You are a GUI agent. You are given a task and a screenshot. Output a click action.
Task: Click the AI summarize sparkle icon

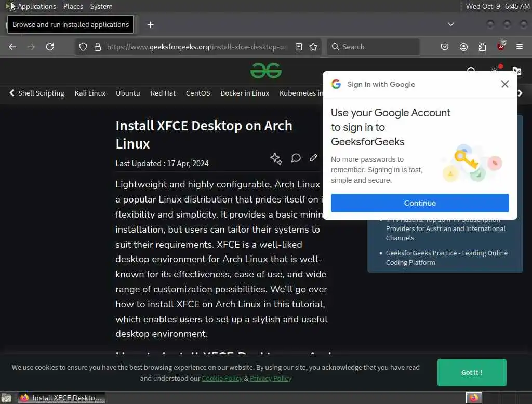click(x=276, y=158)
